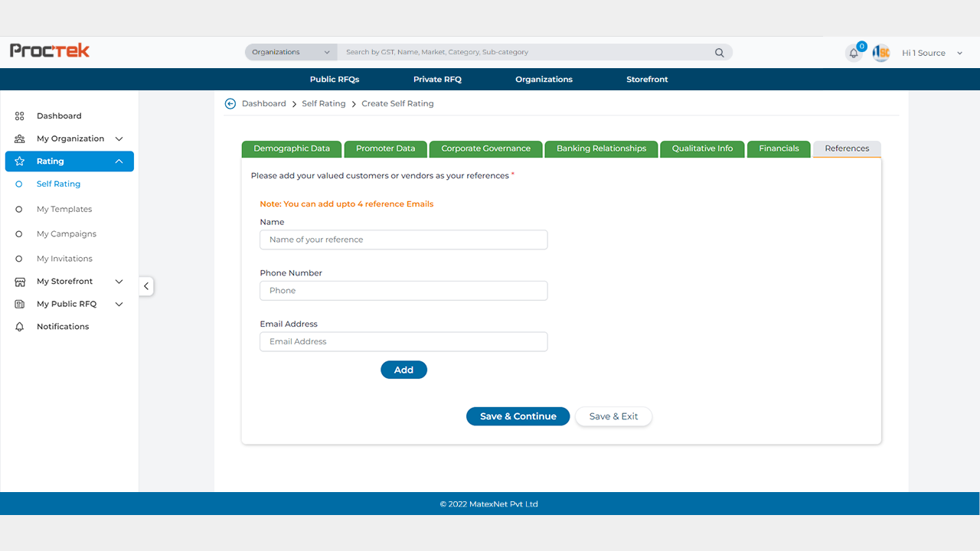This screenshot has width=980, height=551.
Task: Switch to the Demographic Data tab
Action: [x=292, y=148]
